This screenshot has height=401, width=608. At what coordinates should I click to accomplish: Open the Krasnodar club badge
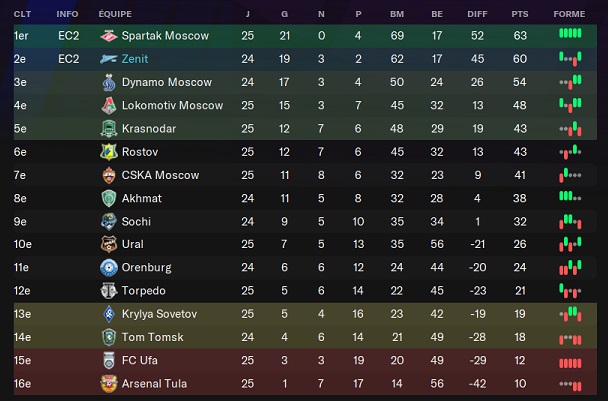[x=109, y=128]
